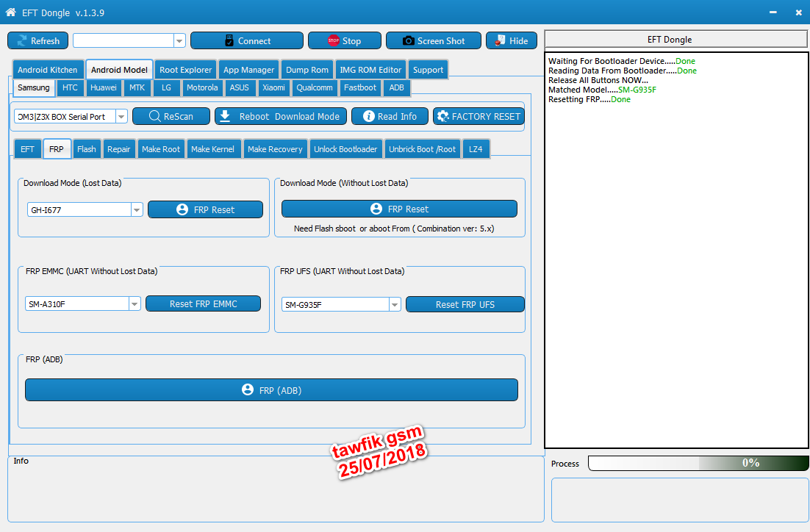Open the Flash sub-tab
This screenshot has width=810, height=532.
click(86, 149)
